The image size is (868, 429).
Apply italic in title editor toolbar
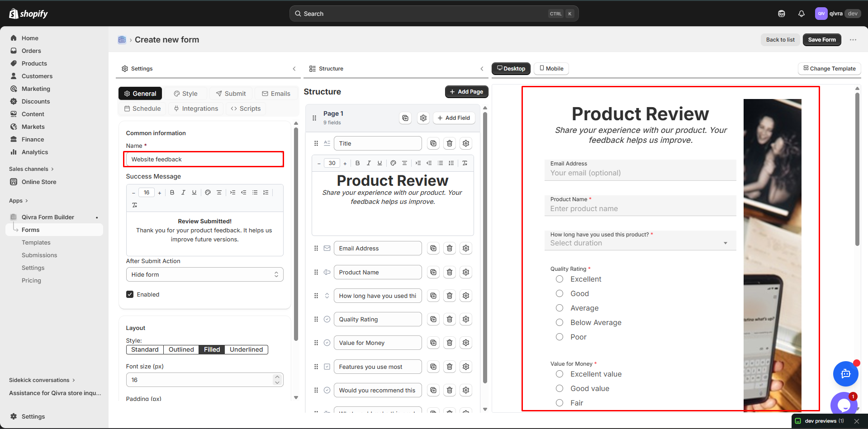pyautogui.click(x=369, y=163)
